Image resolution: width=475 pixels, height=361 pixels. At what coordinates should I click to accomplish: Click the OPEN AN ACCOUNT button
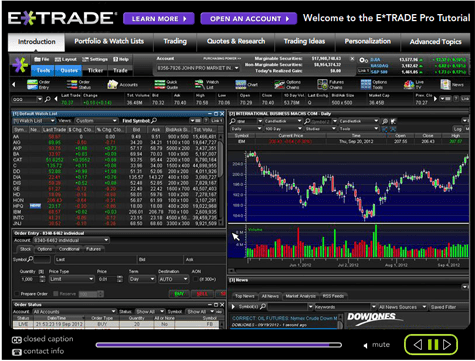pos(249,19)
